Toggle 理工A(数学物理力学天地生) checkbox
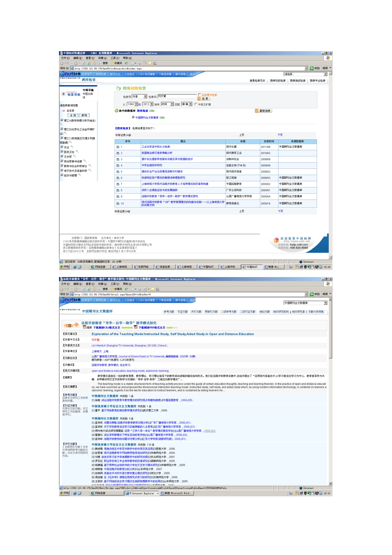This screenshot has height=555, width=392. pos(62,120)
